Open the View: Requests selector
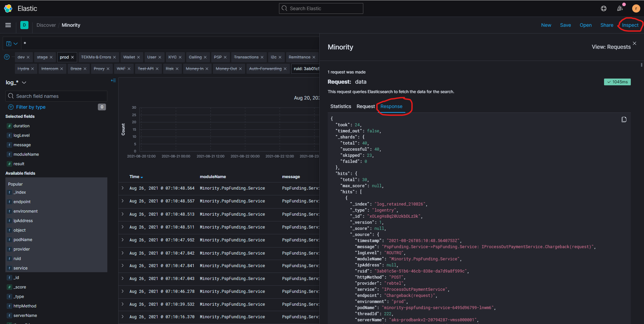 click(611, 47)
